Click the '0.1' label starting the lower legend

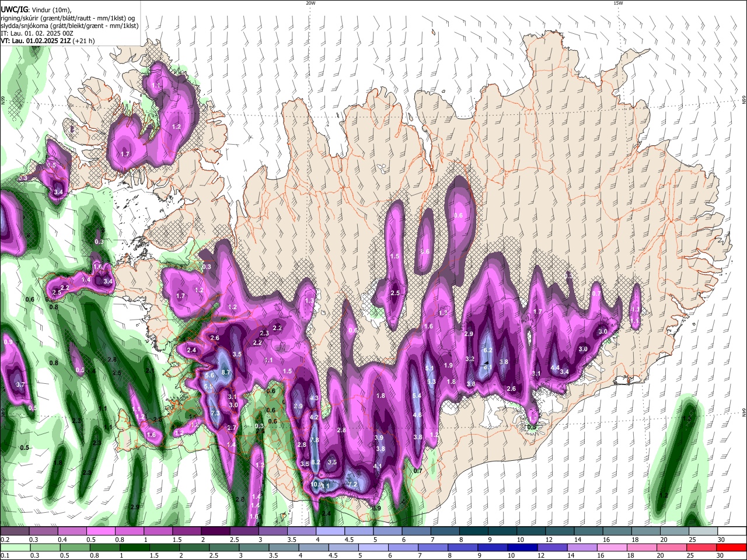pyautogui.click(x=5, y=556)
